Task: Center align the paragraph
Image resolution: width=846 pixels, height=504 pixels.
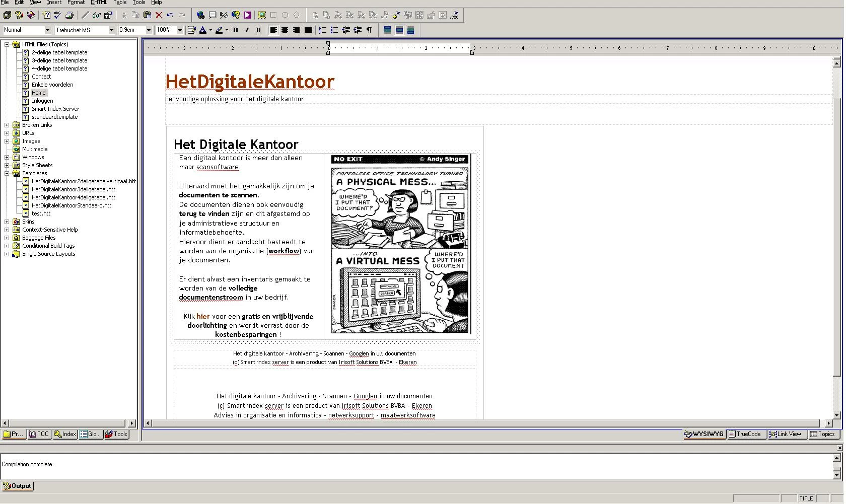Action: click(x=285, y=30)
